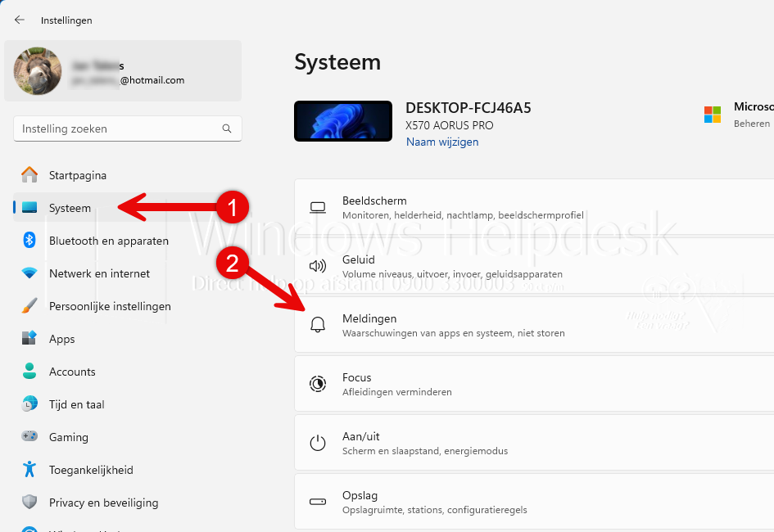Click the Beheren text under Microsoft

(x=751, y=124)
